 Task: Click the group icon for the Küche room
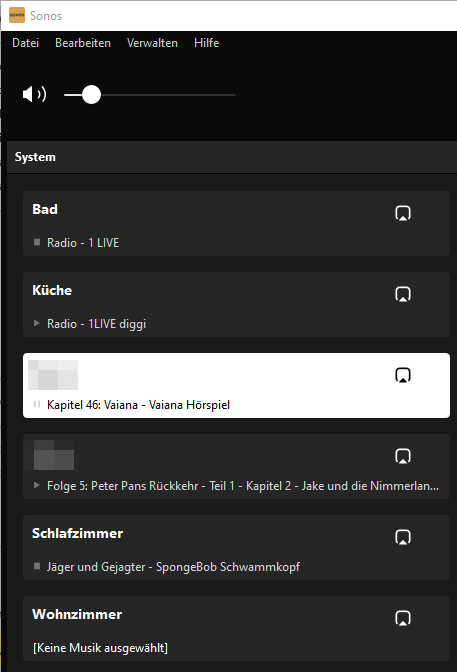click(x=403, y=294)
